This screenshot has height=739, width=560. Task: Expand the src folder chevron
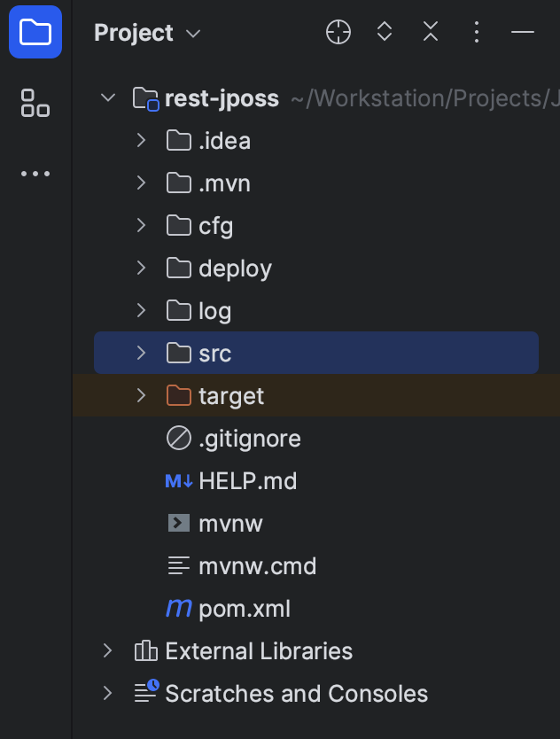click(141, 353)
